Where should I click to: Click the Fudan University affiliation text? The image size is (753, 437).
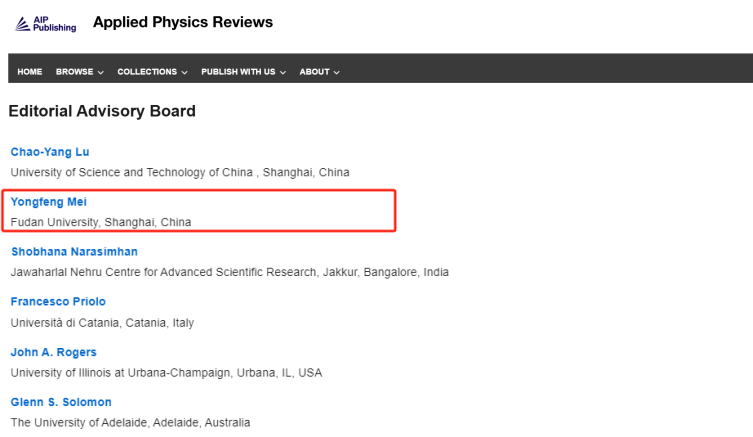[x=101, y=222]
